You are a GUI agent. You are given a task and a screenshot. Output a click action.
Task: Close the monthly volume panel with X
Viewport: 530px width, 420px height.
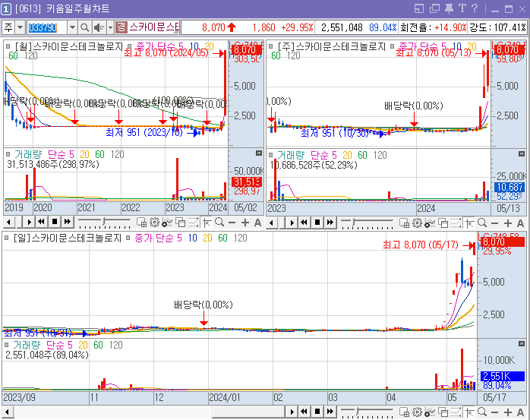[x=259, y=153]
